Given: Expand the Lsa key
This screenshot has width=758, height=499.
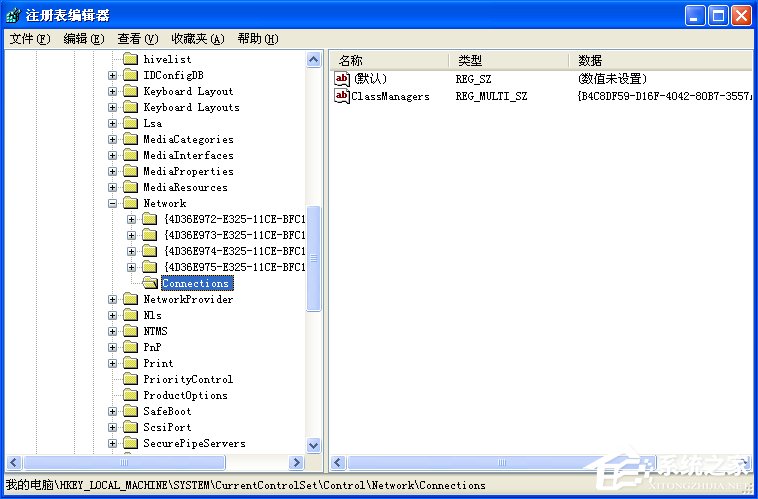Looking at the screenshot, I should (x=112, y=123).
